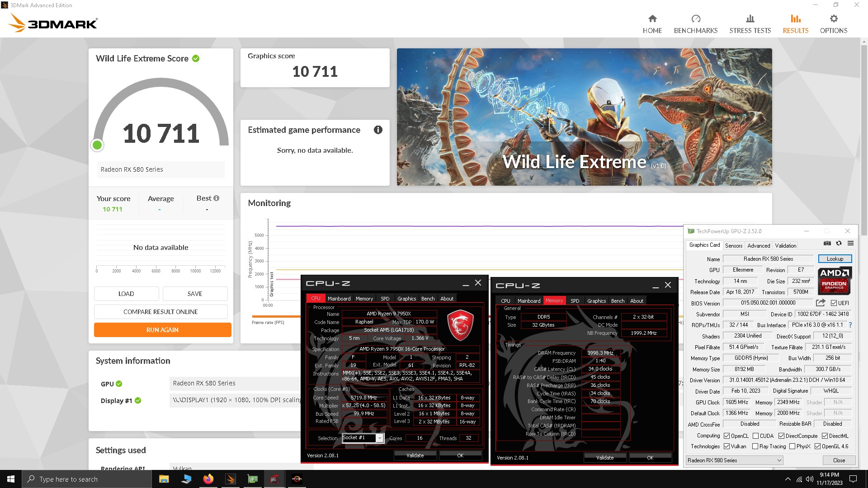Open the Graphics tab in the right CPU-Z window

tap(596, 301)
